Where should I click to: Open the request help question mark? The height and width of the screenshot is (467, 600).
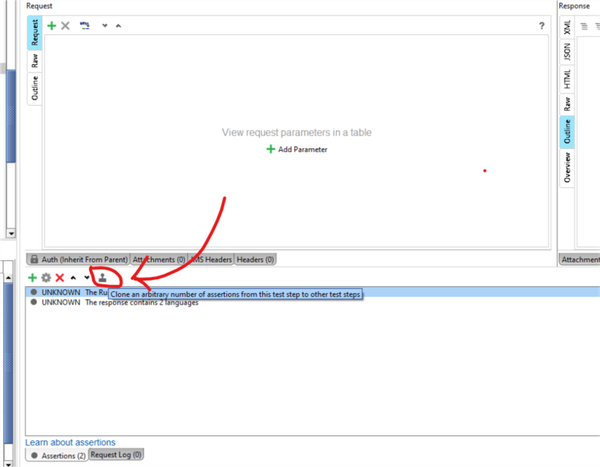pos(541,26)
